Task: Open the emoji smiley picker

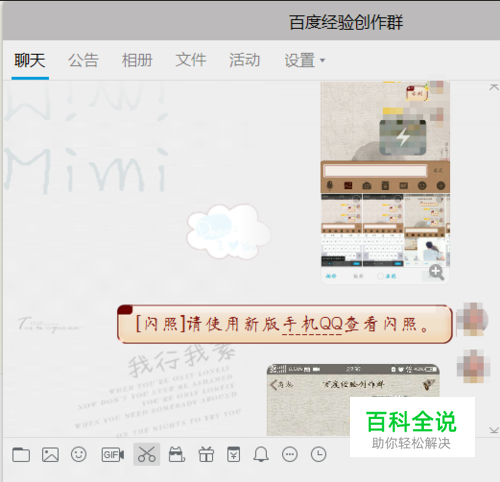Action: (x=79, y=454)
